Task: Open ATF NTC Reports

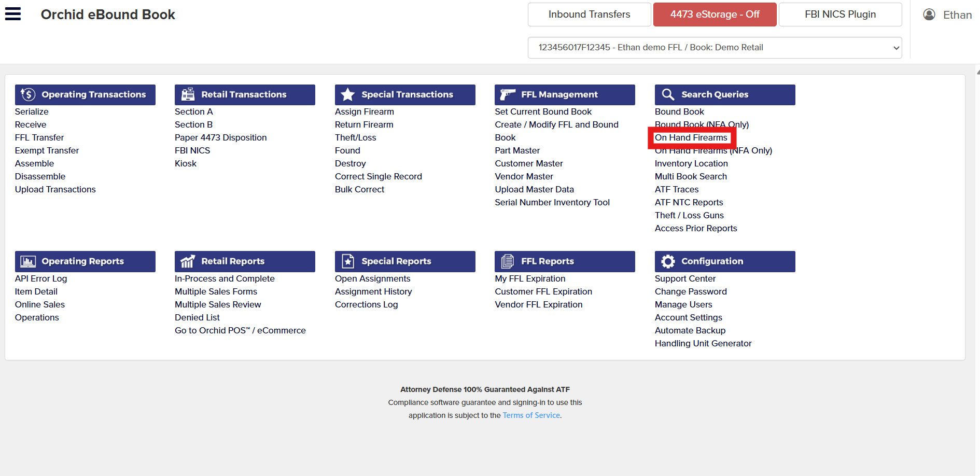Action: pos(689,202)
